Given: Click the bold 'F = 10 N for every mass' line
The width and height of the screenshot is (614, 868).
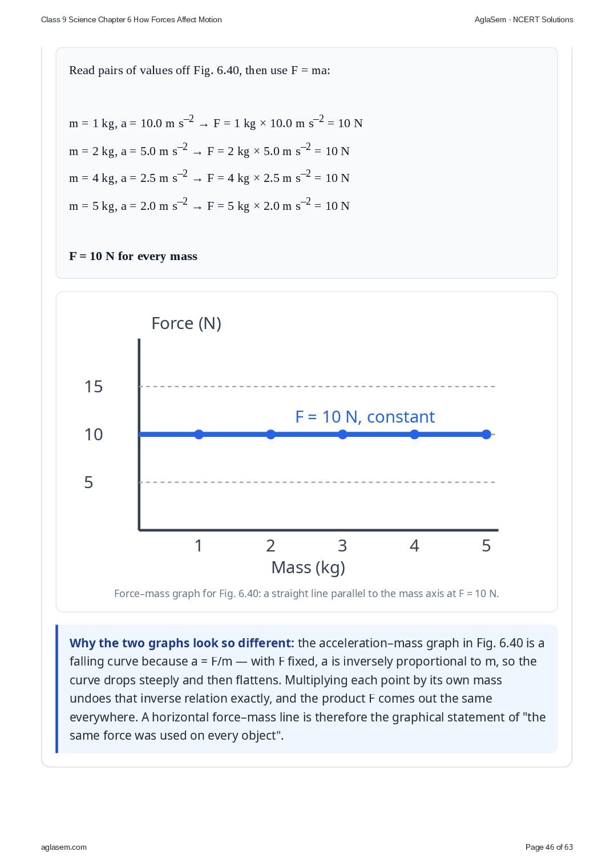Looking at the screenshot, I should 133,256.
